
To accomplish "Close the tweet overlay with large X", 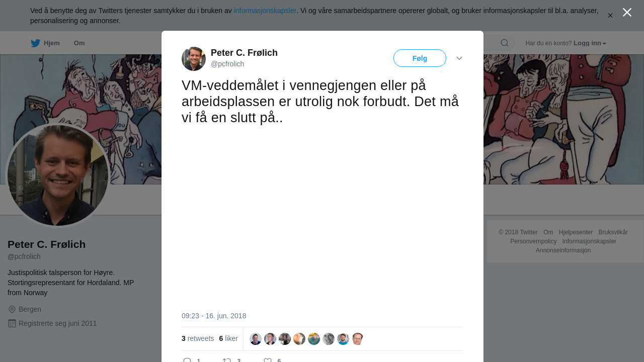I will click(627, 13).
